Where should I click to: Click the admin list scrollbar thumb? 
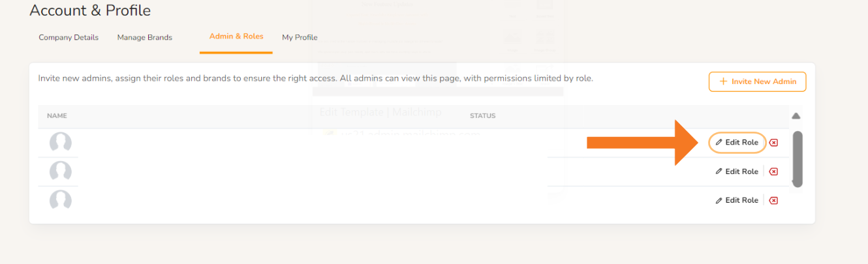[797, 159]
